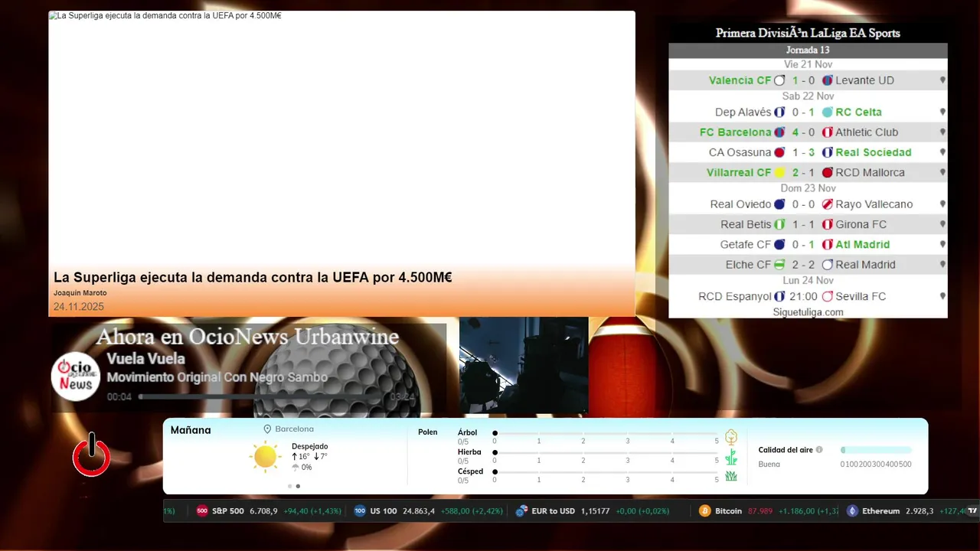Open the Sigueteliga.com link
The width and height of the screenshot is (980, 551).
808,312
